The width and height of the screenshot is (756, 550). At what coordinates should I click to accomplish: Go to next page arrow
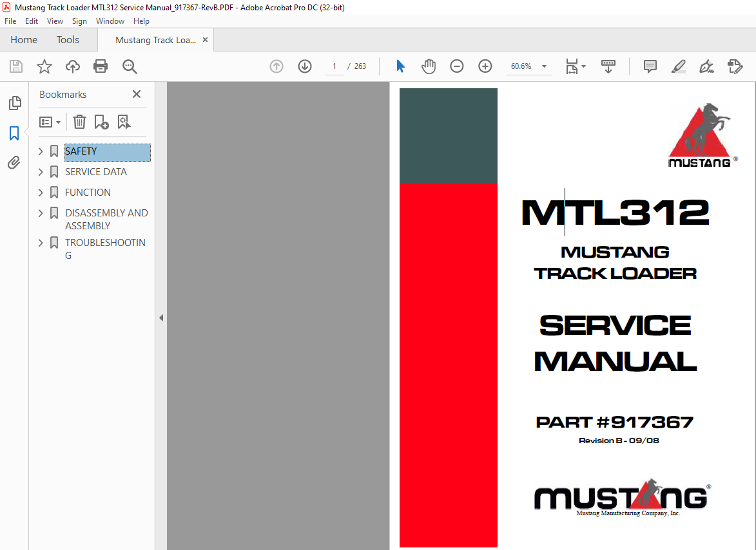[x=305, y=66]
